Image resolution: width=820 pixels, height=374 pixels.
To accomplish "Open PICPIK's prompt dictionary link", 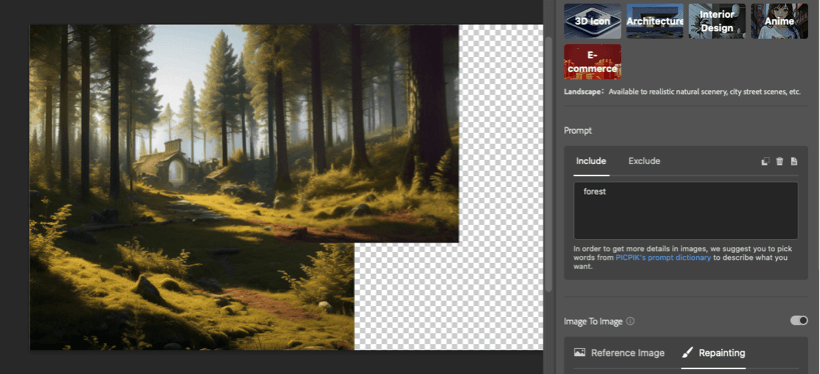I will point(663,258).
